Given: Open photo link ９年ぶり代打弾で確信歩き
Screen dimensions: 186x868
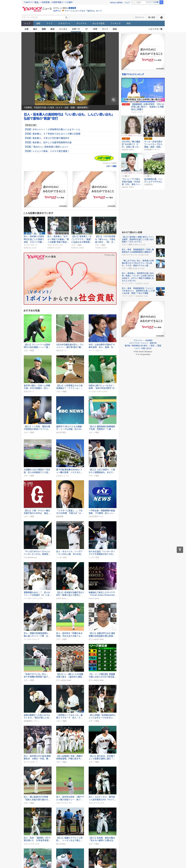Looking at the screenshot, I should click(x=47, y=138).
